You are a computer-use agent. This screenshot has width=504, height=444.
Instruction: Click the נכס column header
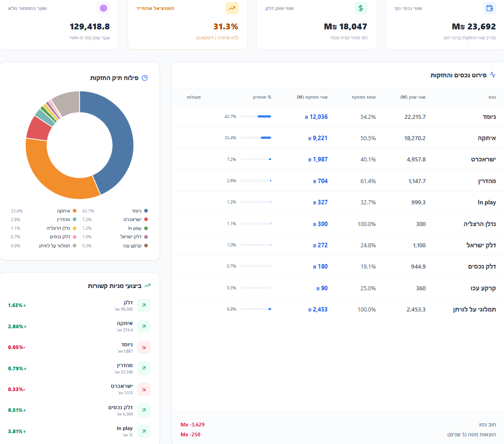tap(492, 97)
